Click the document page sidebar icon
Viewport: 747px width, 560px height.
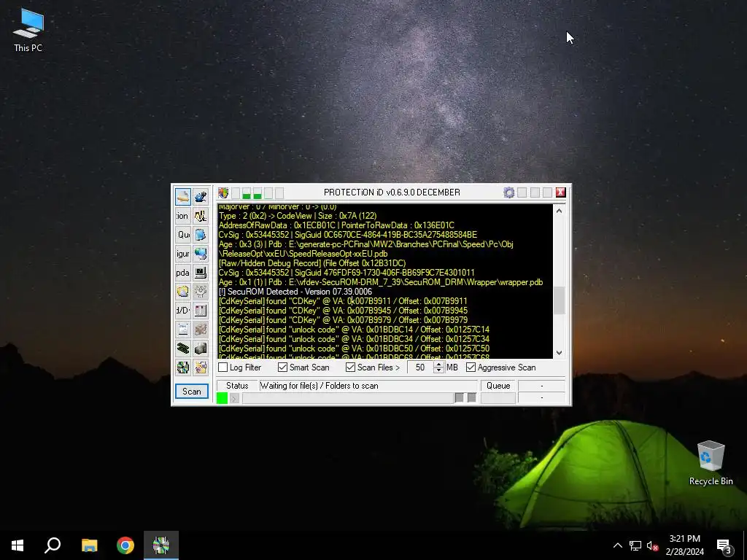pyautogui.click(x=183, y=330)
